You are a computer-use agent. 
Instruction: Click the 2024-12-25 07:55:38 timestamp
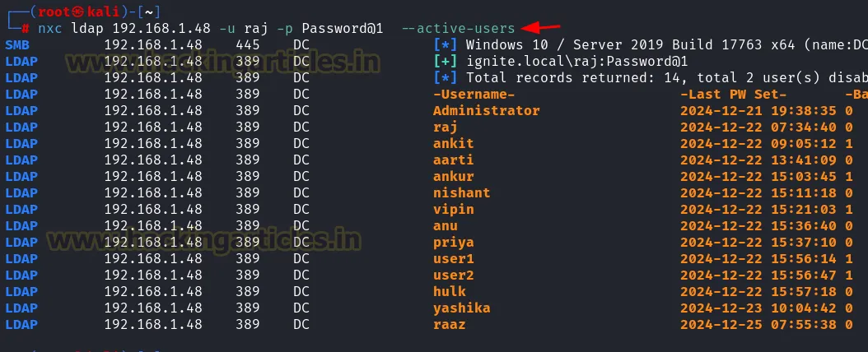(x=758, y=325)
